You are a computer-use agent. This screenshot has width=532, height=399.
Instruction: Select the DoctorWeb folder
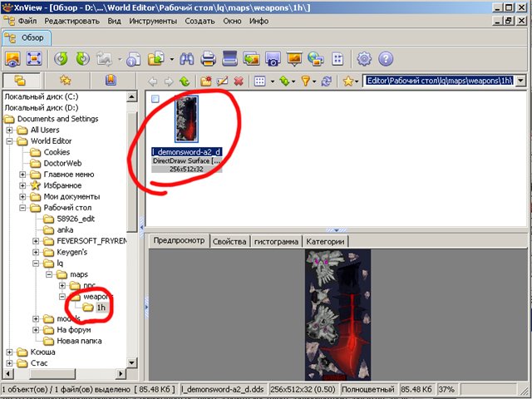point(62,163)
